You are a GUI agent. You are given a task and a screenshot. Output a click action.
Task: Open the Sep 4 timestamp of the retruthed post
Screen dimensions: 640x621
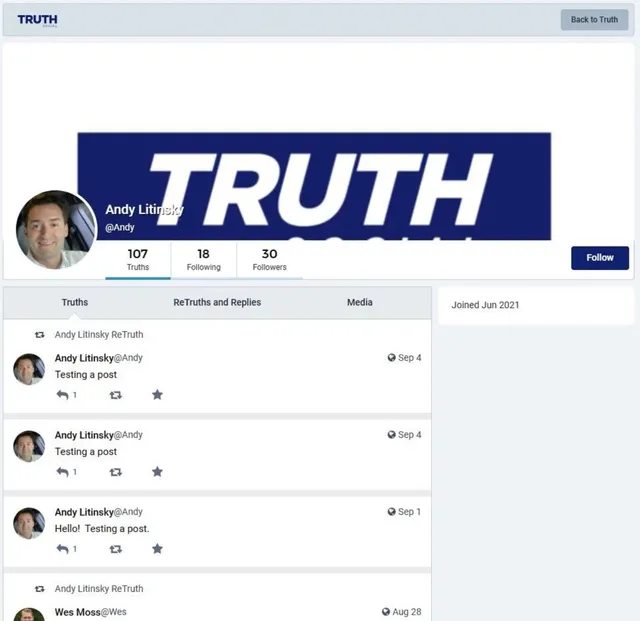click(409, 358)
